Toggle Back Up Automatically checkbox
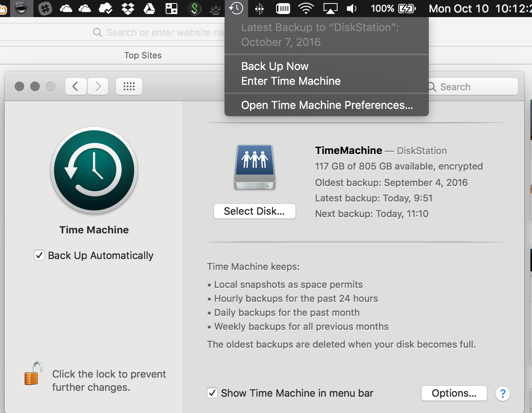 39,255
